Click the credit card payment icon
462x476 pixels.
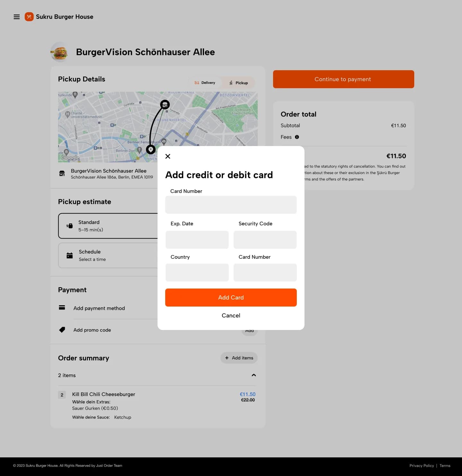click(62, 307)
